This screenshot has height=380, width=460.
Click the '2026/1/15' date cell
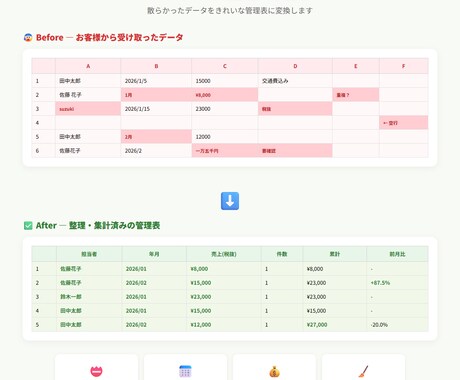pyautogui.click(x=156, y=109)
